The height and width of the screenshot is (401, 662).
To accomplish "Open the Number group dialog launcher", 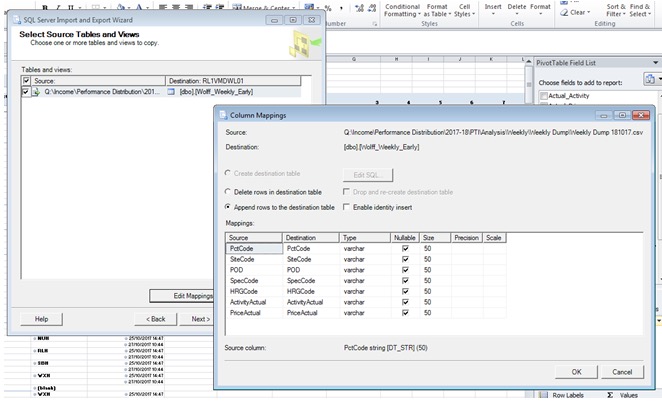I will click(x=374, y=24).
